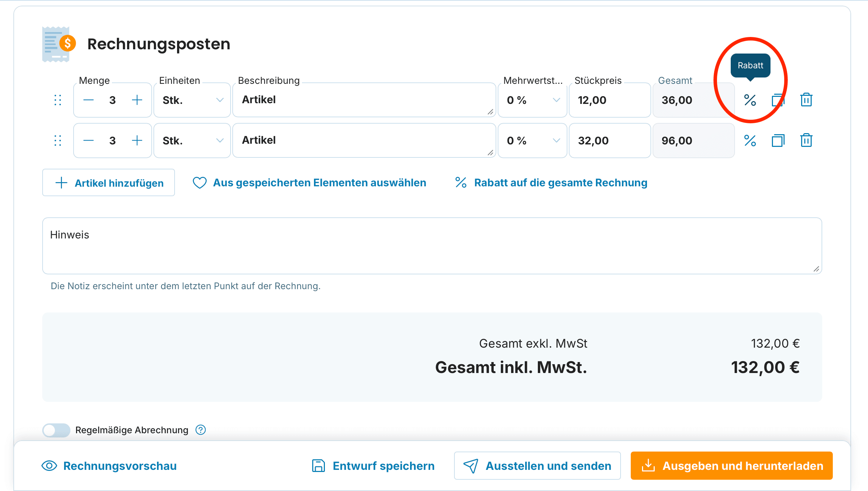Edit the Stückpreis field showing 12,00

tap(610, 100)
